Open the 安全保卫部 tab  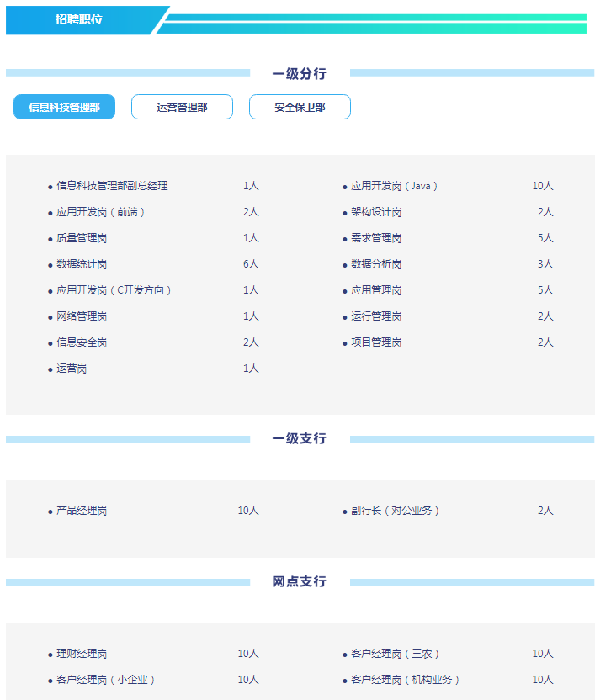point(300,107)
